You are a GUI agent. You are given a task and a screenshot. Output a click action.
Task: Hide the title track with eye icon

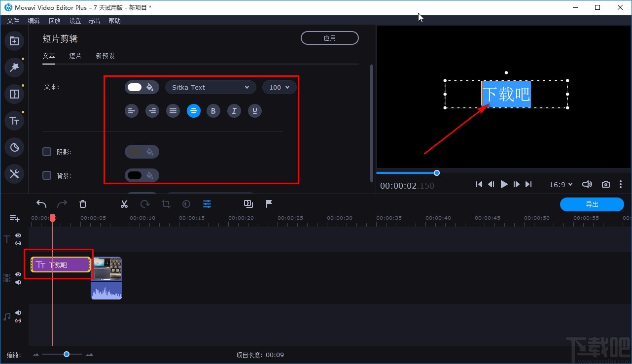18,235
